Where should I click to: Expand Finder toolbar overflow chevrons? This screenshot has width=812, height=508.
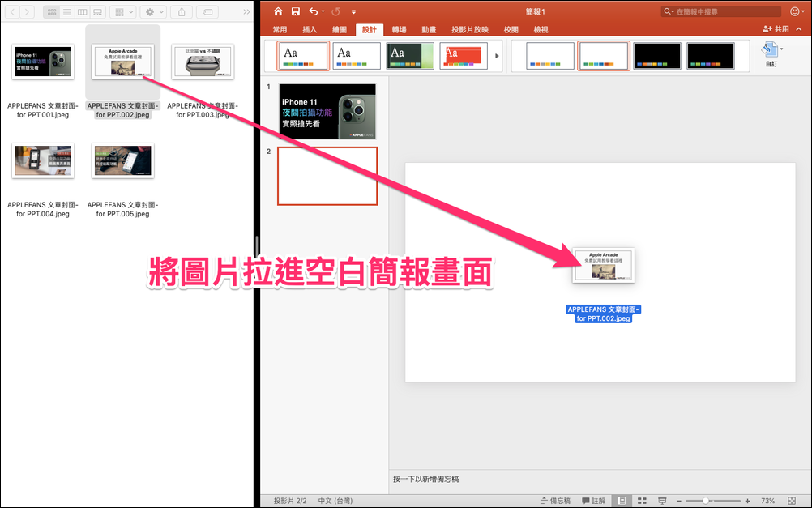pyautogui.click(x=246, y=11)
